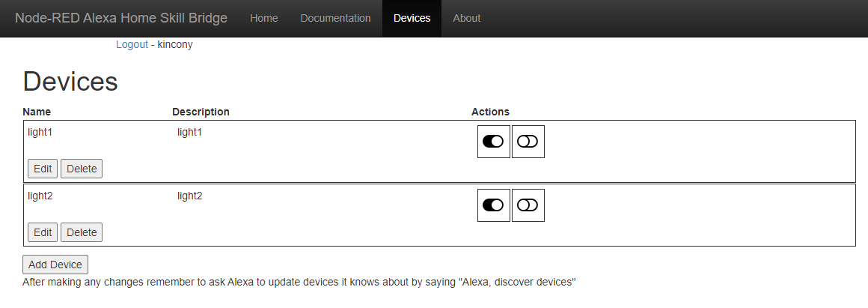Image resolution: width=868 pixels, height=308 pixels.
Task: Select the Devices tab
Action: (412, 18)
